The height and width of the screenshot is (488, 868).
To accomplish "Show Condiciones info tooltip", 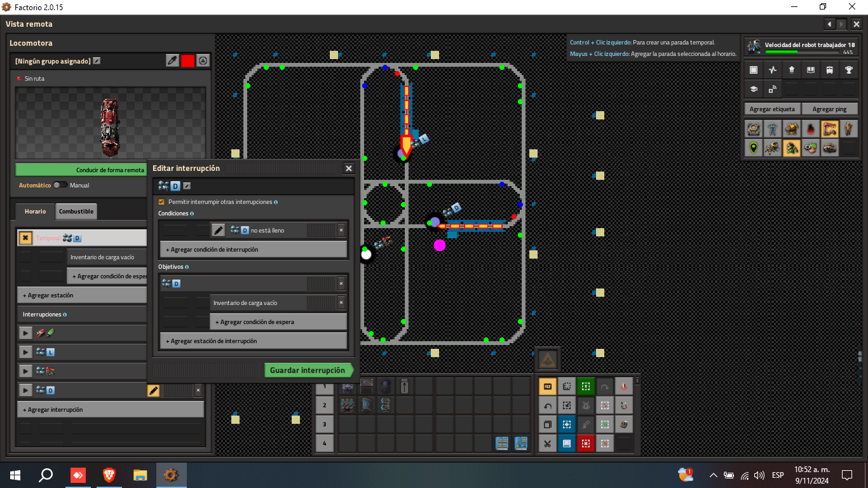I will point(192,213).
